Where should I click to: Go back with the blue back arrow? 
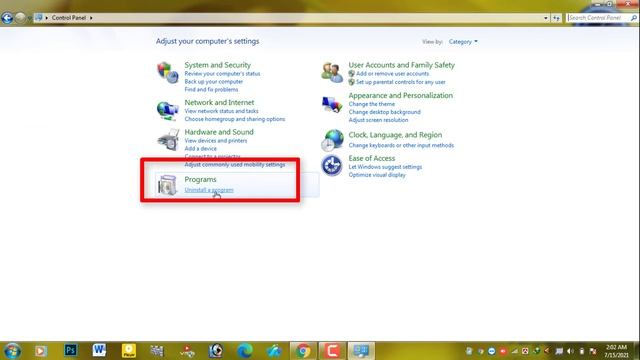(x=7, y=18)
